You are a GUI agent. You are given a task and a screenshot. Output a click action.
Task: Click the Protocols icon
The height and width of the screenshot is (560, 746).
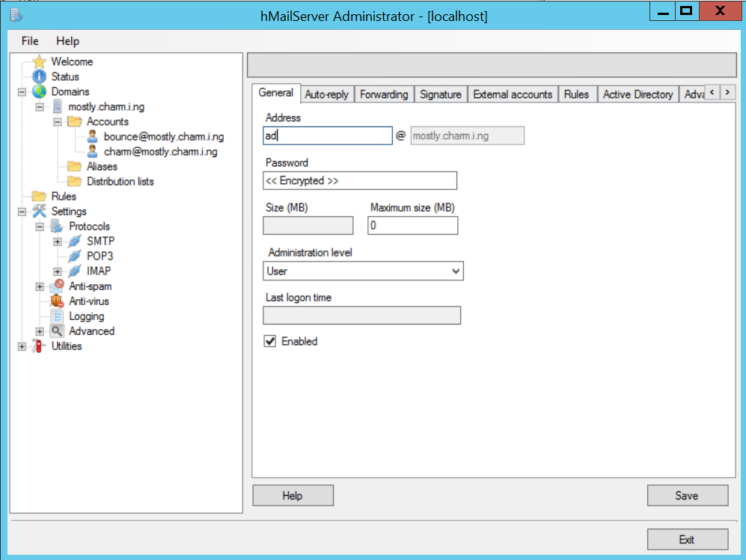point(57,227)
